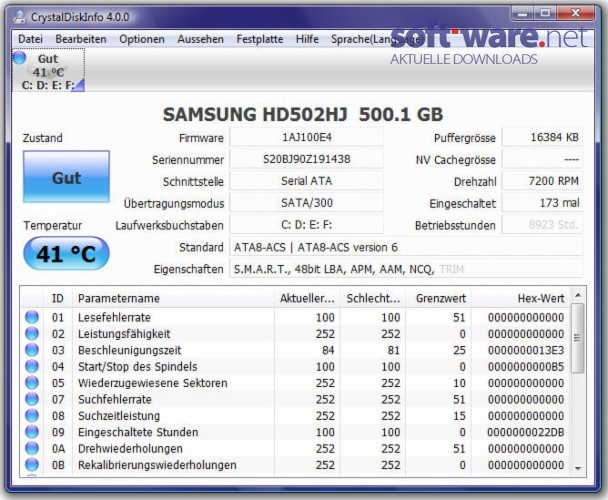Select the Rekalibrierungswiederholungen row
The width and height of the screenshot is (608, 500).
(x=295, y=465)
